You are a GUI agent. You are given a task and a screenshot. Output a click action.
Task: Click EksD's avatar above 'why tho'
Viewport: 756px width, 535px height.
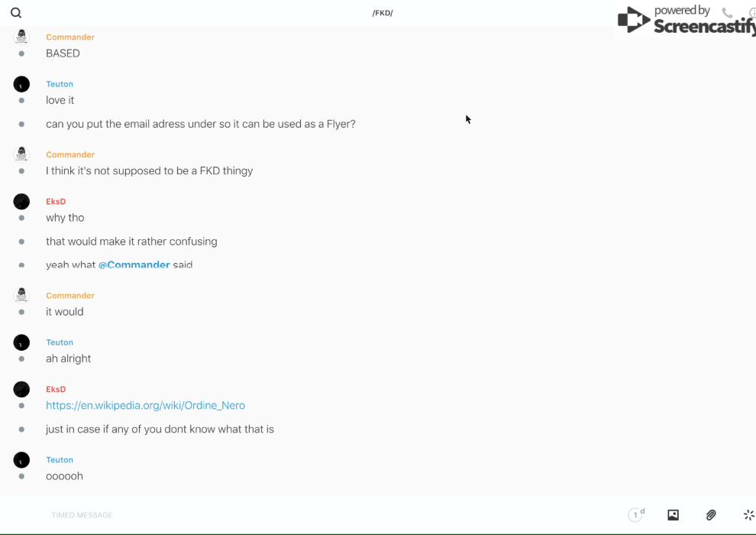(x=21, y=202)
